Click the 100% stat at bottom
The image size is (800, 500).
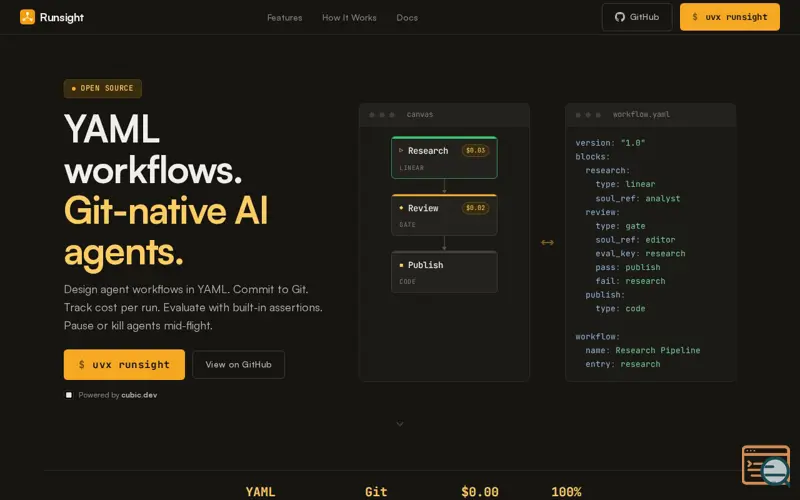[x=566, y=492]
